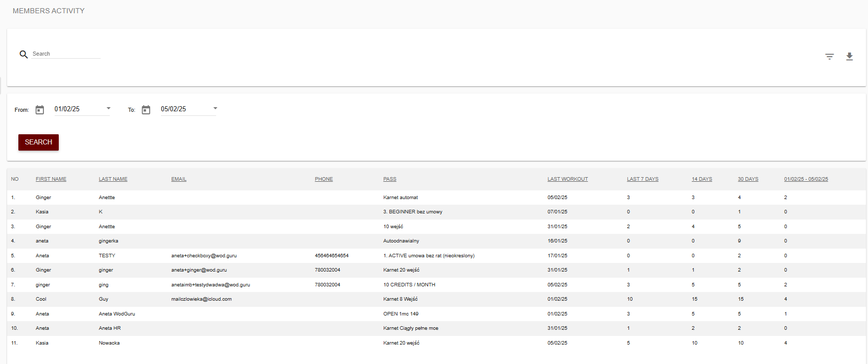Sort by LAST WORKOUT column header
This screenshot has width=868, height=364.
pos(568,179)
